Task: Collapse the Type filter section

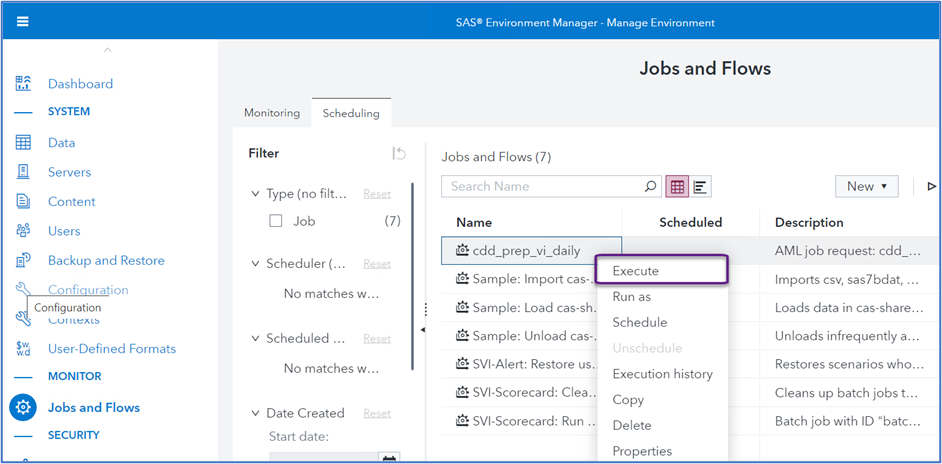Action: pyautogui.click(x=255, y=194)
